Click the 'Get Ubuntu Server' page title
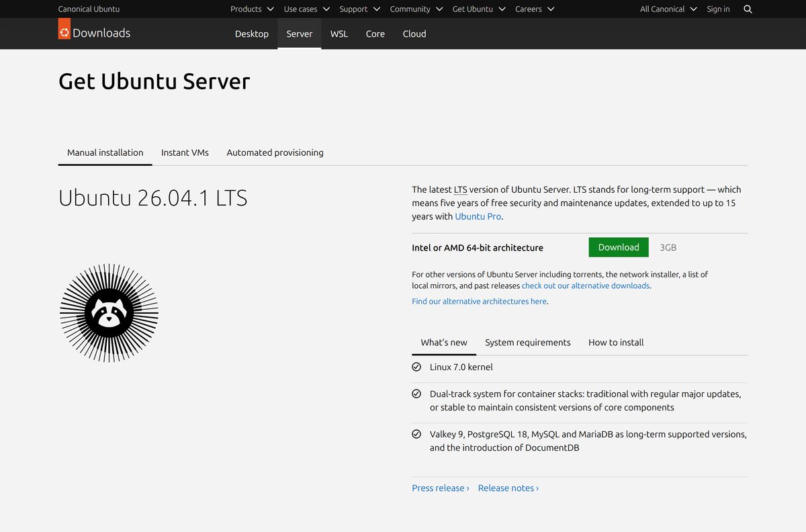The image size is (806, 532). pos(154,81)
